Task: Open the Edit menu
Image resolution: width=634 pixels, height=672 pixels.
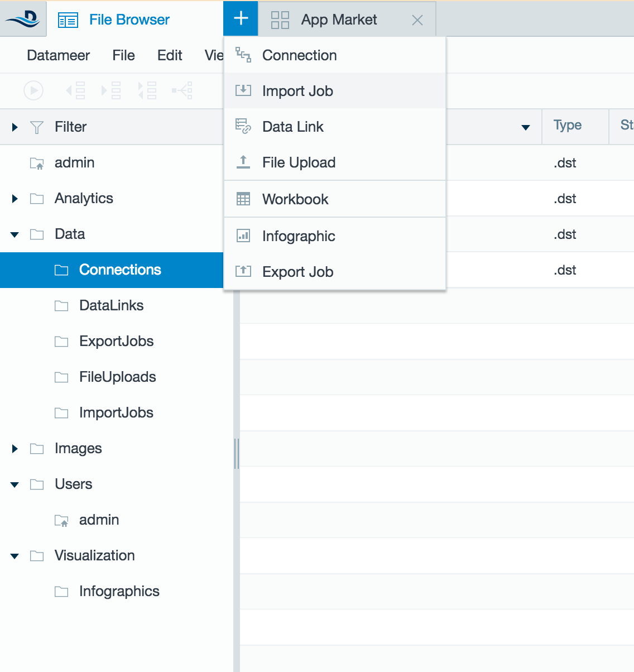Action: click(170, 55)
